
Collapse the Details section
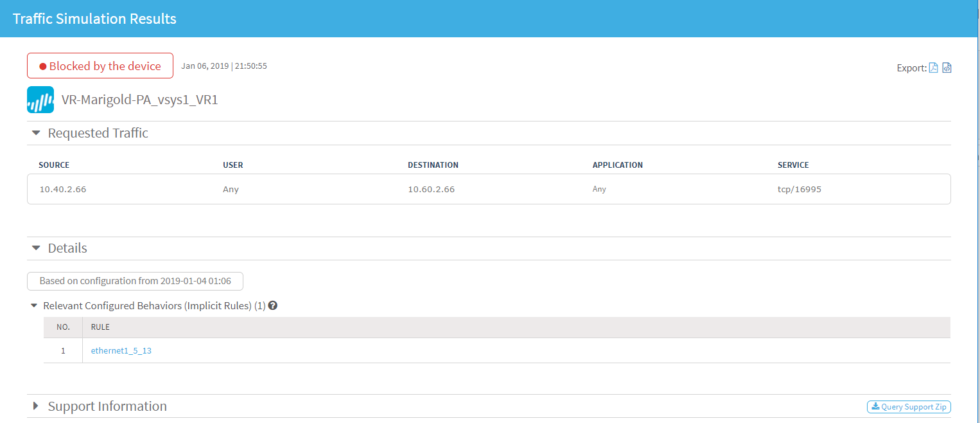click(36, 248)
